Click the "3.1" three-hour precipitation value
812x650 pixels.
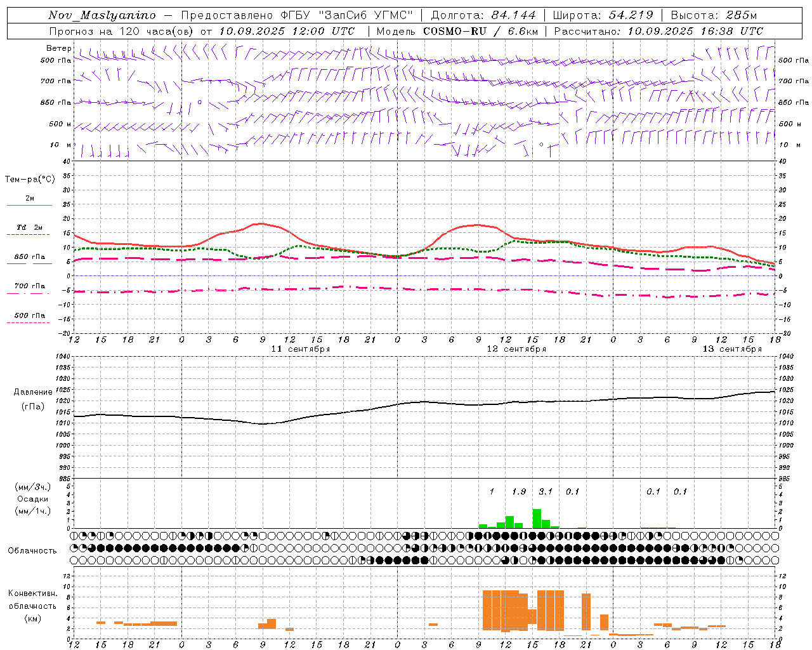coord(546,491)
